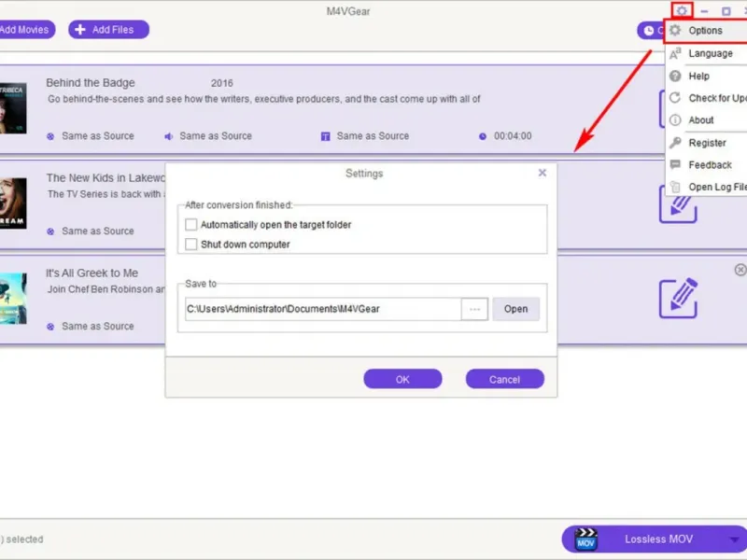Click the wrench icon beside Register
Viewport: 747px width, 560px height.
[x=675, y=143]
